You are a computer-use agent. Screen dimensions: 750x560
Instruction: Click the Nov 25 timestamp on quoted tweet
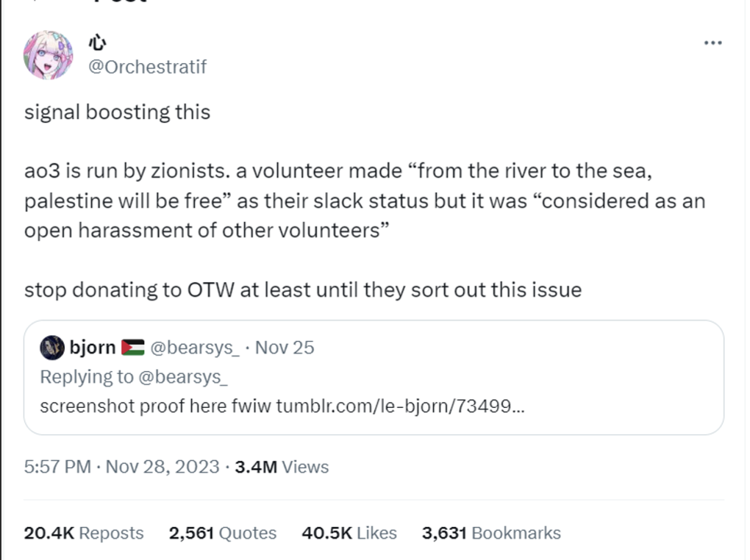(x=284, y=346)
